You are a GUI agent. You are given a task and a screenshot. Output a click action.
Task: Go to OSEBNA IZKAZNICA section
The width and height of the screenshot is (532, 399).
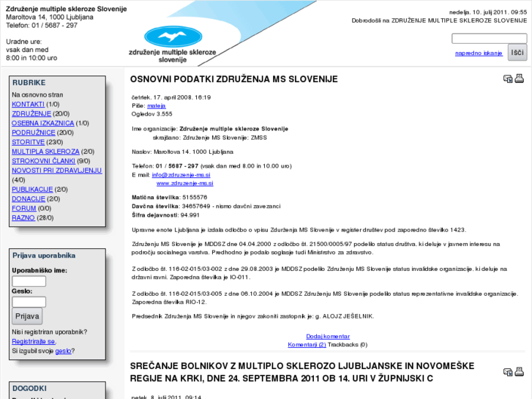42,123
